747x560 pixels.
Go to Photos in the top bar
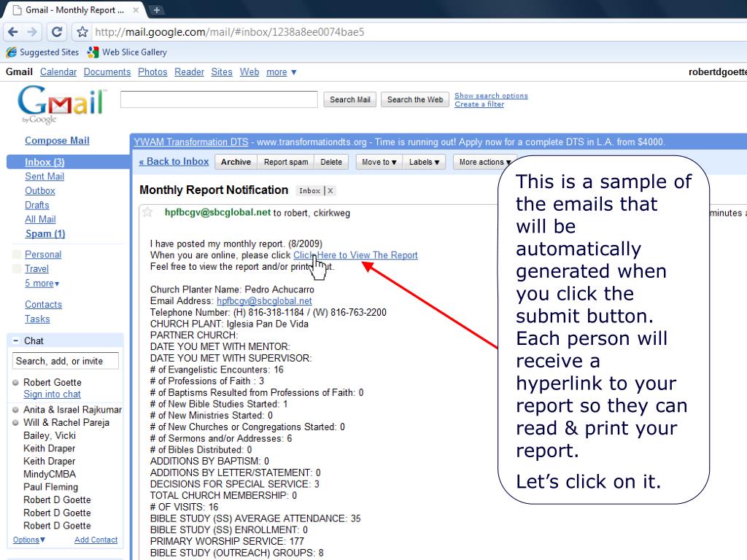coord(152,72)
